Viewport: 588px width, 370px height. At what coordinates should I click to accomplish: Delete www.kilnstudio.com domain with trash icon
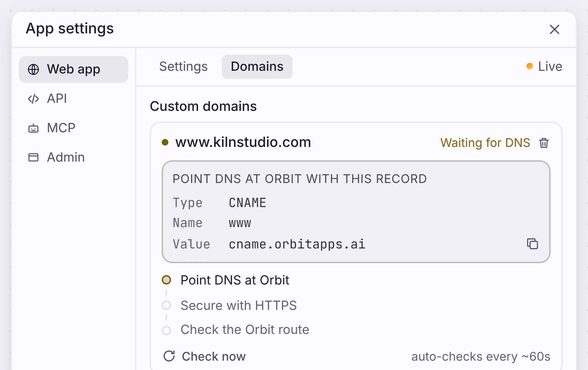(x=544, y=143)
